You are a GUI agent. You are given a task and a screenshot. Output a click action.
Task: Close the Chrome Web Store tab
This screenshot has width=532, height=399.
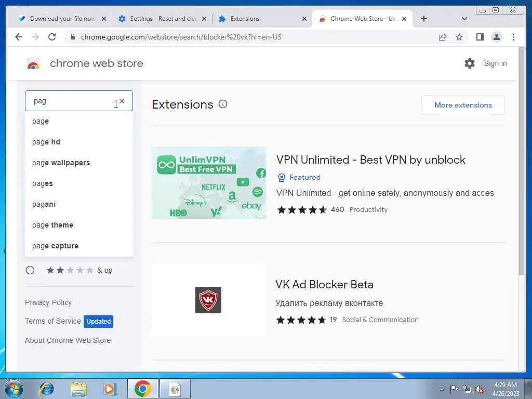point(404,19)
